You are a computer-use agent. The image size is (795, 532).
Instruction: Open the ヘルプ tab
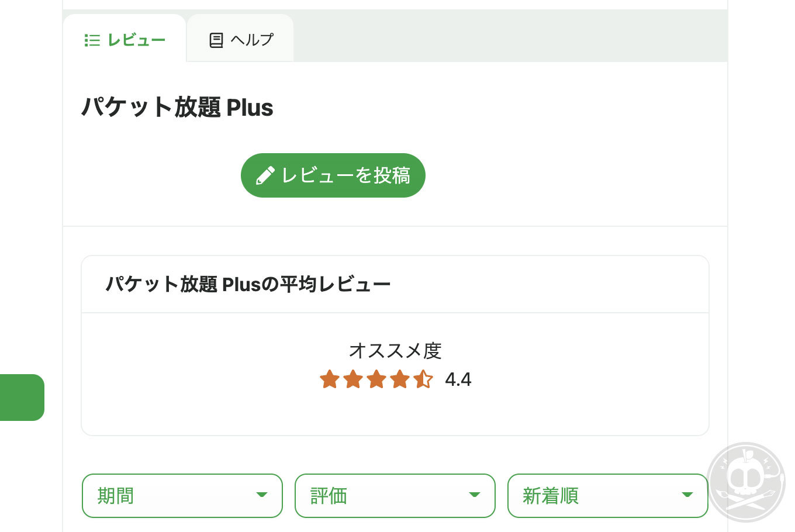tap(240, 40)
